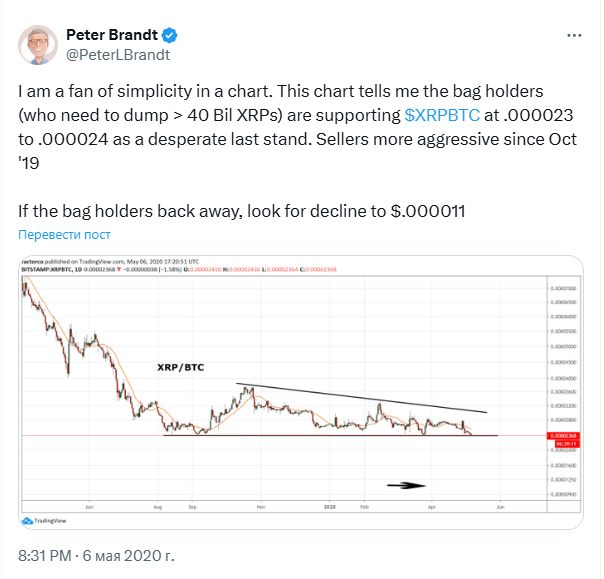Screen dimensions: 604x579
Task: Click the blue verified badge
Action: 169,35
